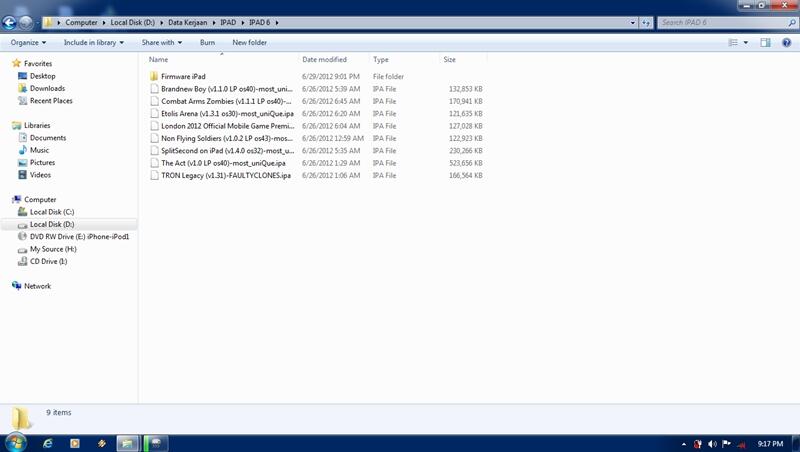Open the Organize menu

[x=28, y=42]
